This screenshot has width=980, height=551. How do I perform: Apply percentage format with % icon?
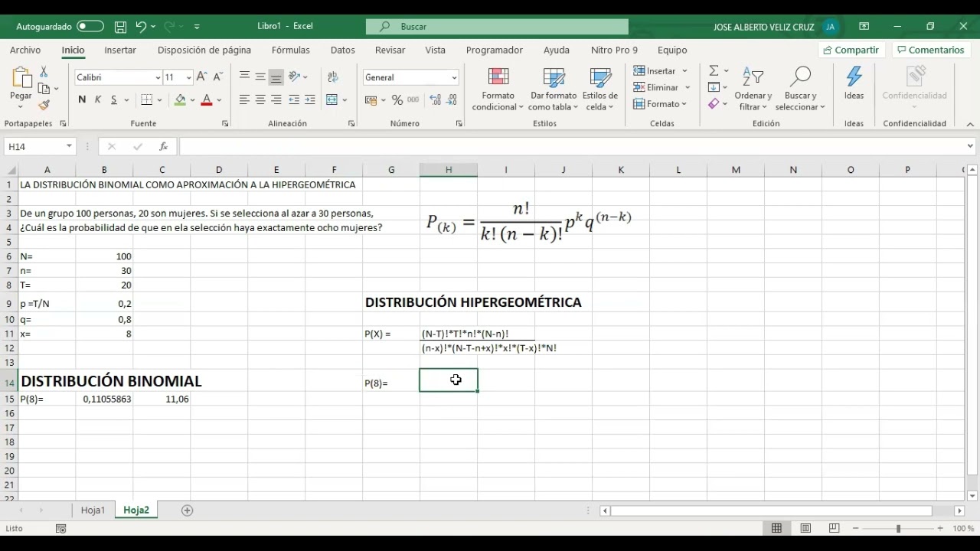pyautogui.click(x=397, y=99)
